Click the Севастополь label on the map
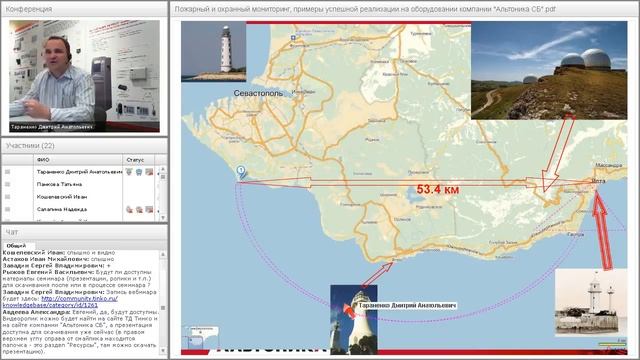Viewport: 640px width, 360px height. pyautogui.click(x=258, y=93)
